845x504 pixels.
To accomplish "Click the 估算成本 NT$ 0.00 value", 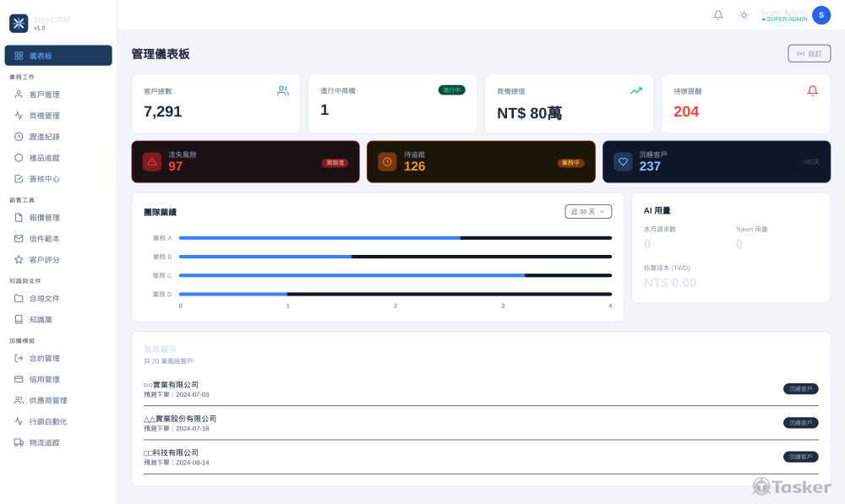I will pyautogui.click(x=670, y=283).
